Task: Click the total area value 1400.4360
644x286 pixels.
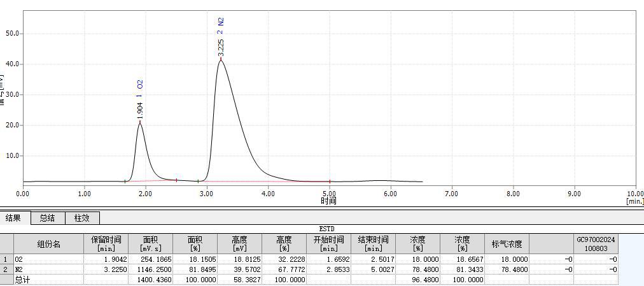Action: 150,280
